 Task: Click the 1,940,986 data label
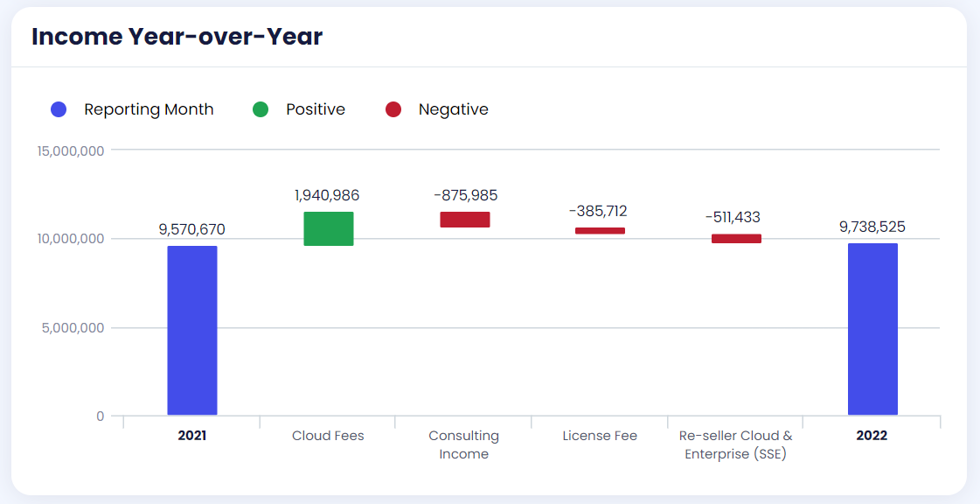327,195
